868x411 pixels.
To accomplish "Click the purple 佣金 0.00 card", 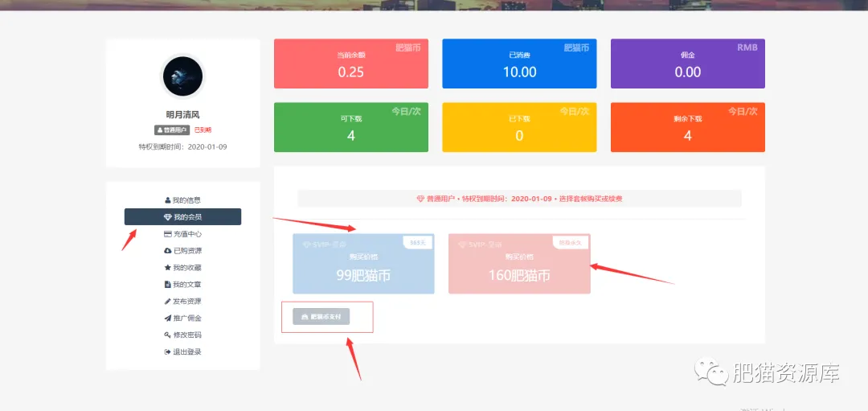I will coord(687,64).
